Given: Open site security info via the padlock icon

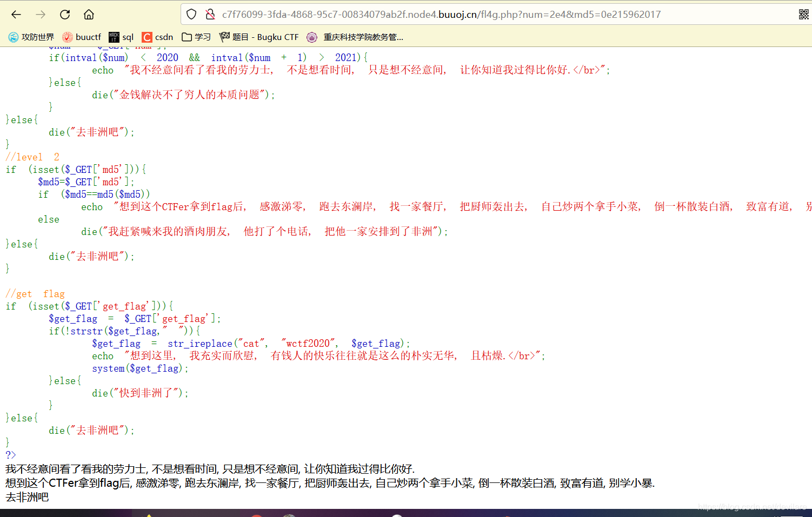Looking at the screenshot, I should pos(210,15).
